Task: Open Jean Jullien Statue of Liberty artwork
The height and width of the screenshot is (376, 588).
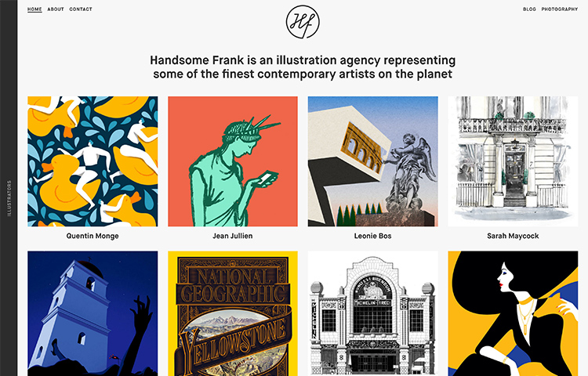Action: point(233,161)
